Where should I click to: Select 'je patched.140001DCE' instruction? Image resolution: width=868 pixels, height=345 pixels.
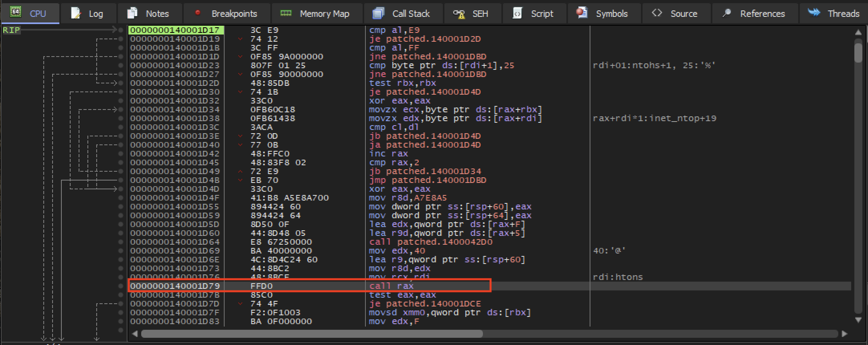click(x=425, y=304)
